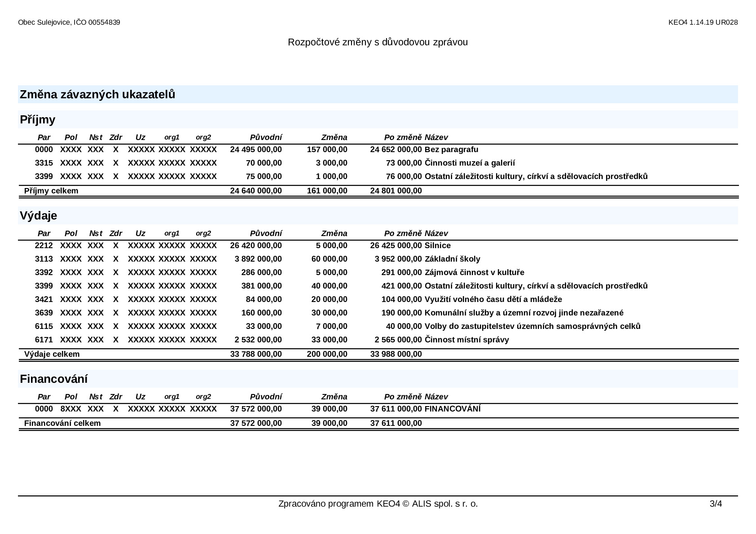Click the value '24 495 000,00'

256,149
